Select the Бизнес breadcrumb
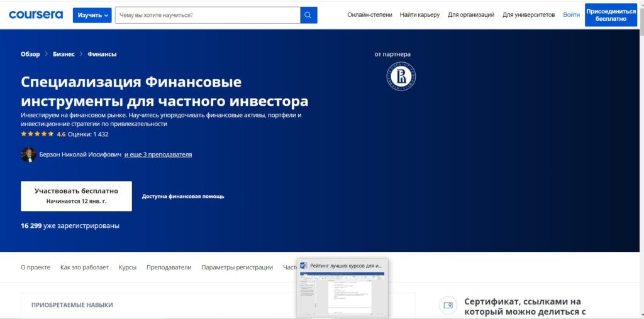 tap(64, 54)
